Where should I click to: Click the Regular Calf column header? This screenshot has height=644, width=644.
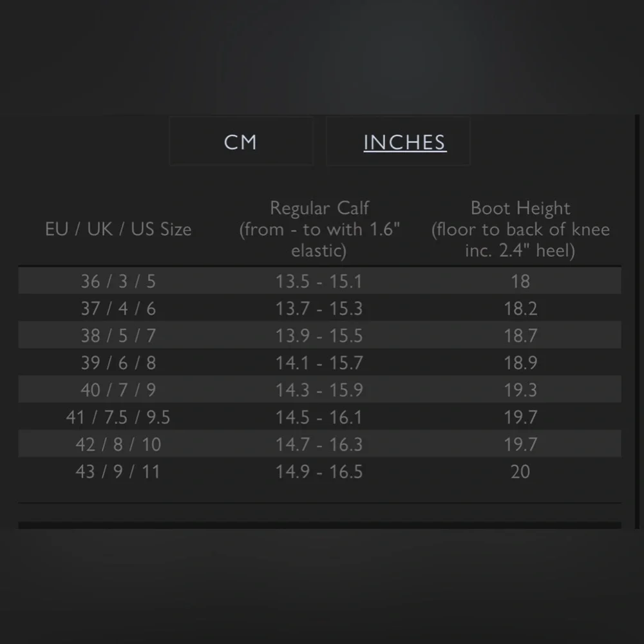click(x=319, y=229)
